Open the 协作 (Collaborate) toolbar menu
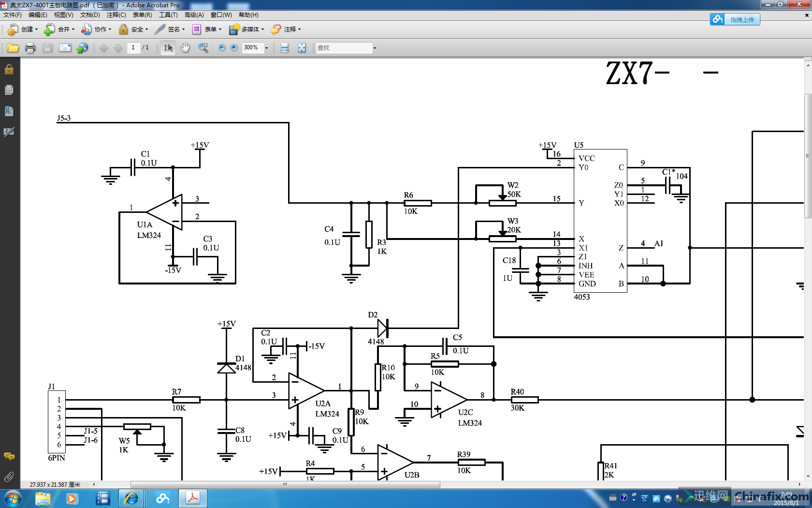 tap(96, 30)
